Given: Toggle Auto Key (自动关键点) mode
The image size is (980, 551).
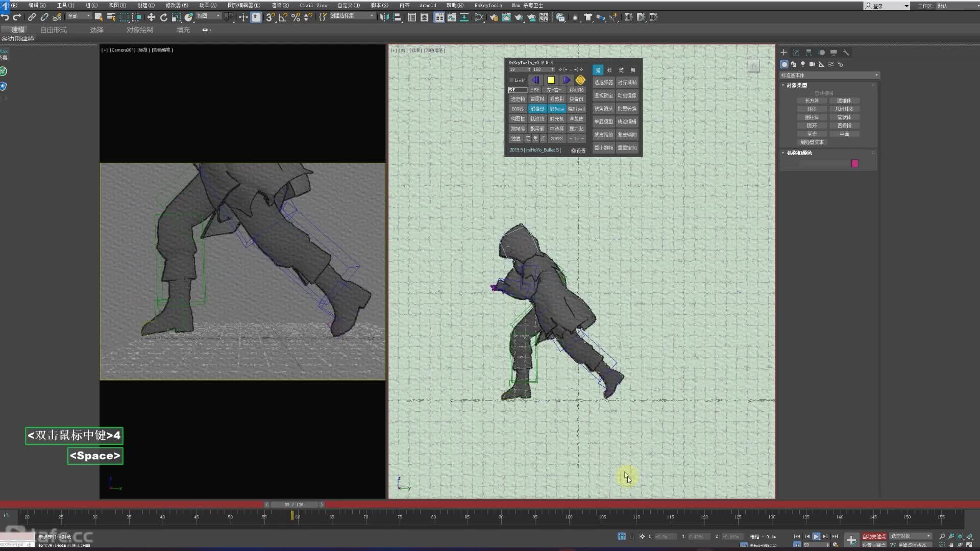Looking at the screenshot, I should 874,536.
